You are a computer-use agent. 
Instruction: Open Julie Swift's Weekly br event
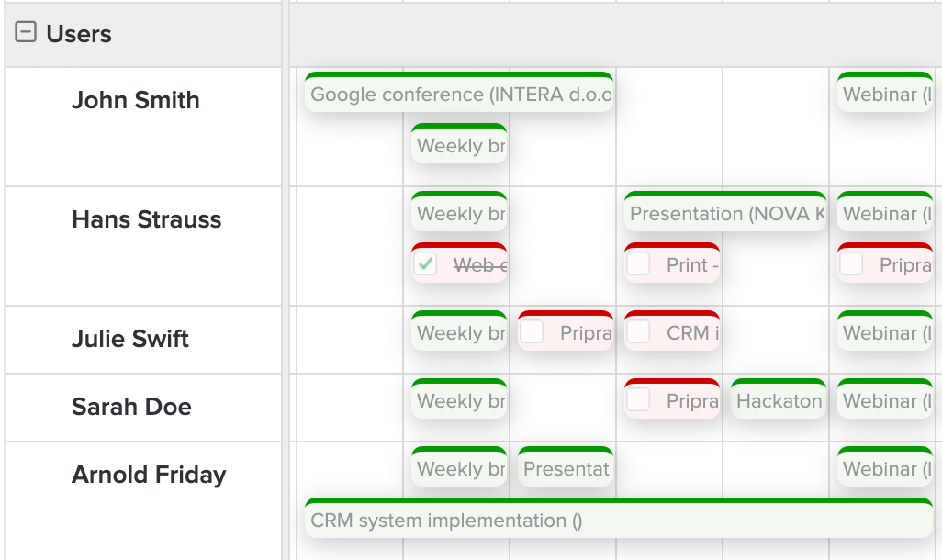tap(459, 330)
